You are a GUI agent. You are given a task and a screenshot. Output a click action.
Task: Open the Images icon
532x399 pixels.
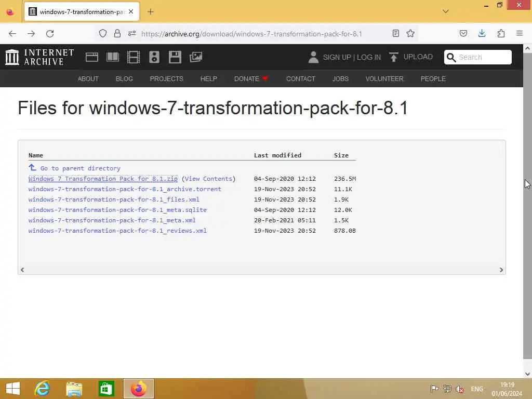(x=196, y=57)
